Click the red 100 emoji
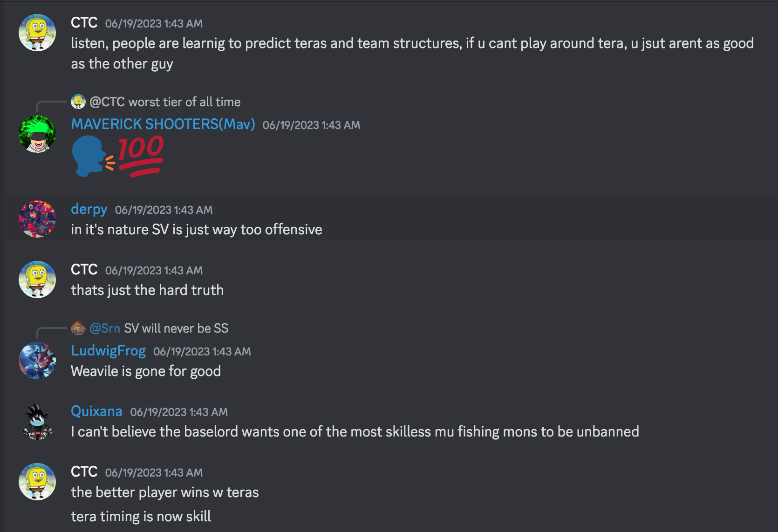778x532 pixels. pyautogui.click(x=141, y=156)
